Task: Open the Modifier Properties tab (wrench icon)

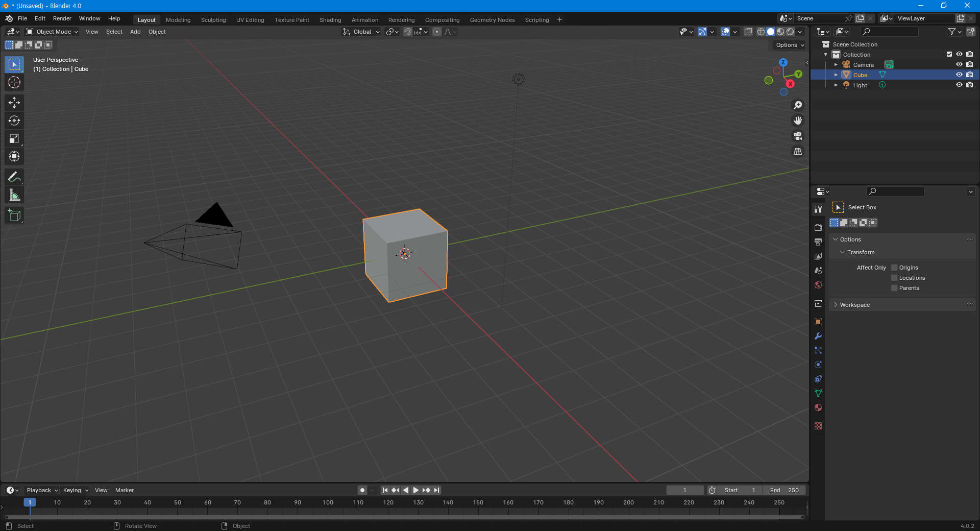Action: 818,336
